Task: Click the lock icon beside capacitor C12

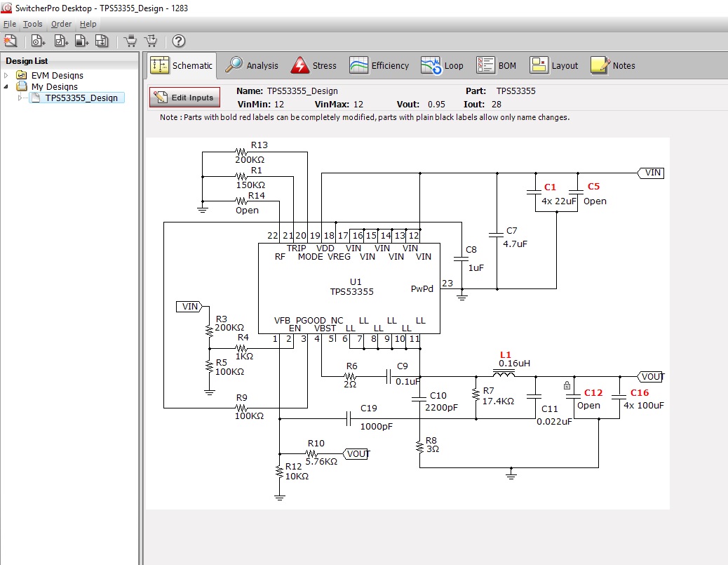Action: coord(567,385)
